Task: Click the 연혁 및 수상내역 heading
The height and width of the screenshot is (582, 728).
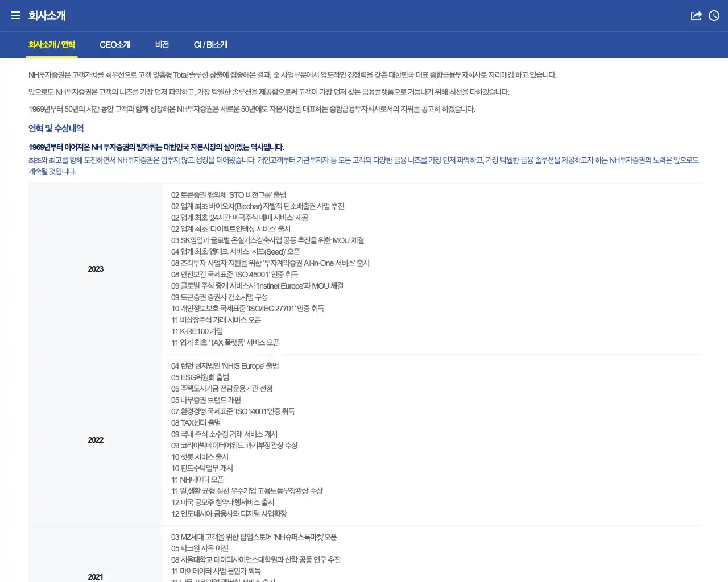Action: (56, 128)
